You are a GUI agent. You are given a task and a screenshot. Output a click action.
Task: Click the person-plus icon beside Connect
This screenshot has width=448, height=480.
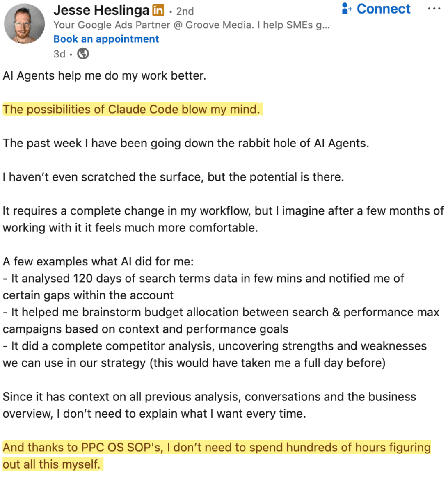pyautogui.click(x=347, y=8)
